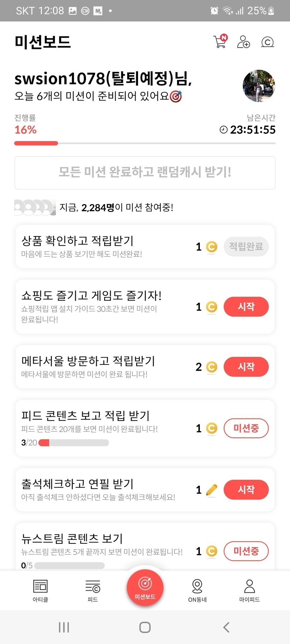
Task: Tap the 적립완료 button on 상품 확인 mission
Action: [x=246, y=247]
